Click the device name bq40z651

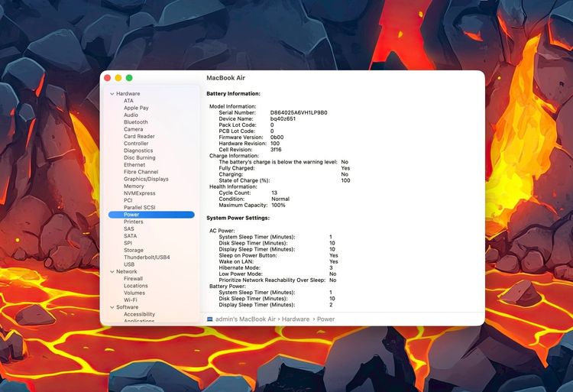pyautogui.click(x=283, y=119)
